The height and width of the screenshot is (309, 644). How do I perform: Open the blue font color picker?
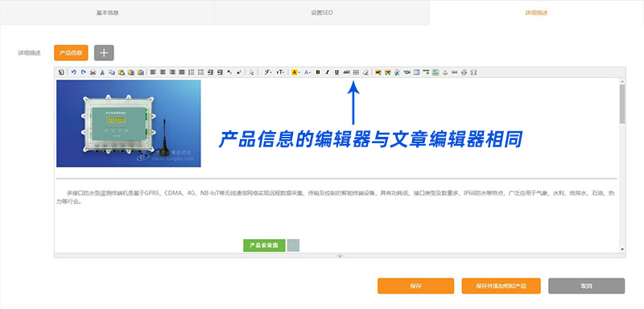(308, 72)
